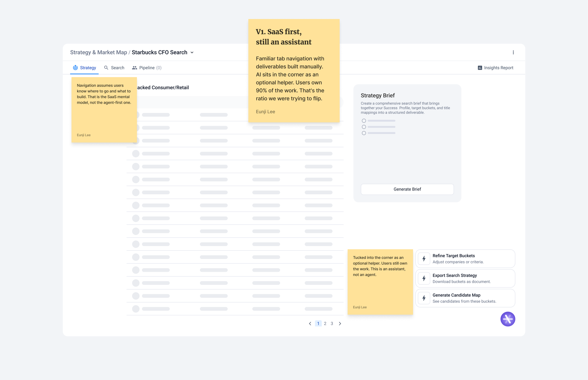Select the first Strategy Brief radio option
This screenshot has width=588, height=380.
364,121
